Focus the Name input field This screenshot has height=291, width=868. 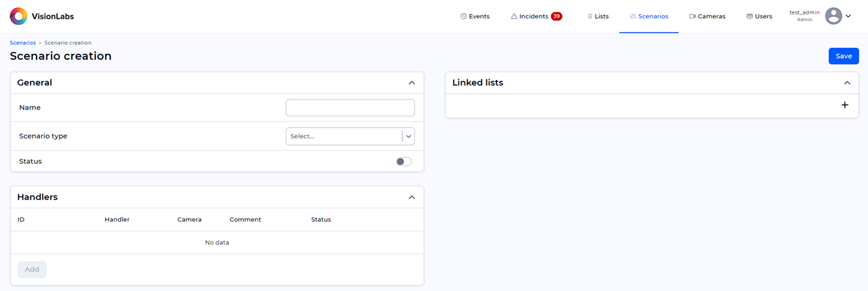(x=350, y=108)
